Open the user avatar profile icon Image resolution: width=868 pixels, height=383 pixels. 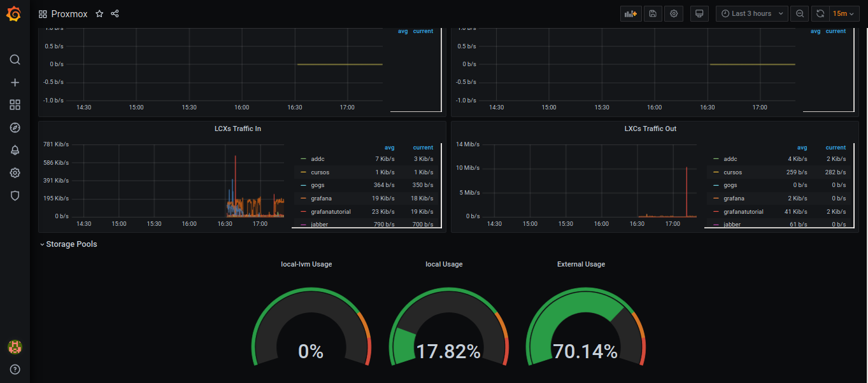pos(15,347)
